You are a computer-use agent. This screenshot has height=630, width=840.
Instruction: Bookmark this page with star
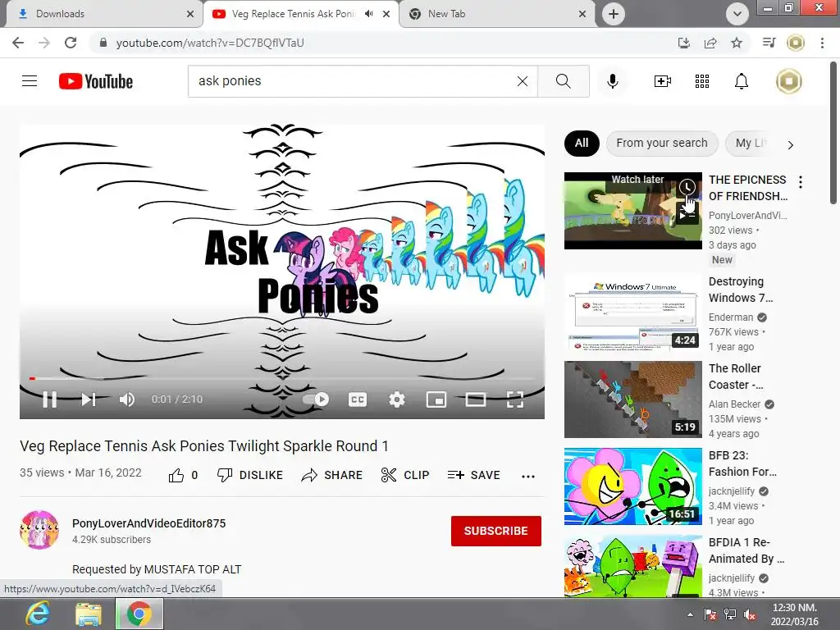pos(737,43)
